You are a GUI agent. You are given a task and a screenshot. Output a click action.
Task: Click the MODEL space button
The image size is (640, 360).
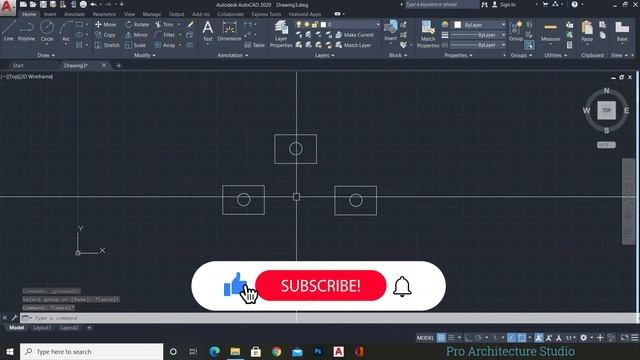(425, 338)
